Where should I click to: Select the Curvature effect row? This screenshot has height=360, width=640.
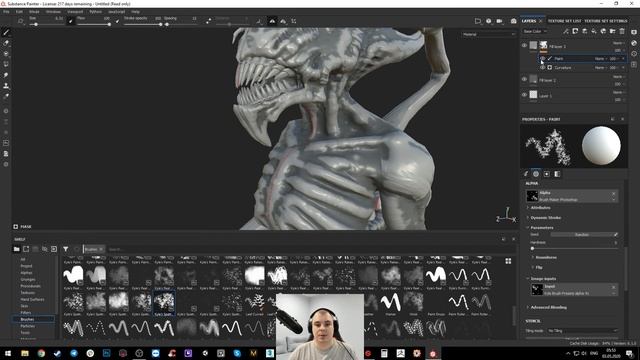click(583, 68)
